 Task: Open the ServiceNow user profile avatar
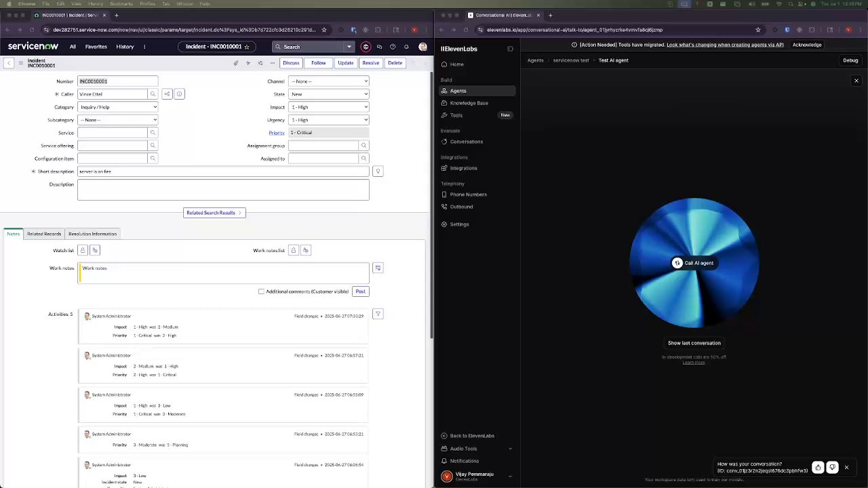point(422,47)
